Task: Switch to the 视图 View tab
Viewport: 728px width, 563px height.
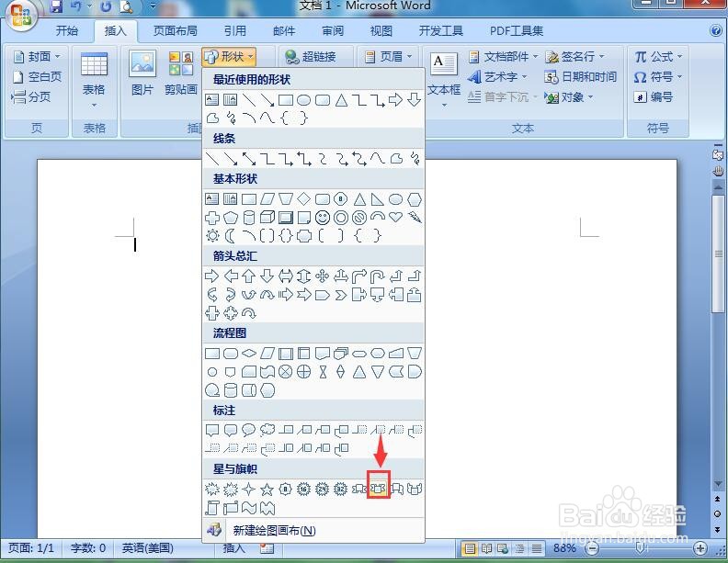Action: 381,30
